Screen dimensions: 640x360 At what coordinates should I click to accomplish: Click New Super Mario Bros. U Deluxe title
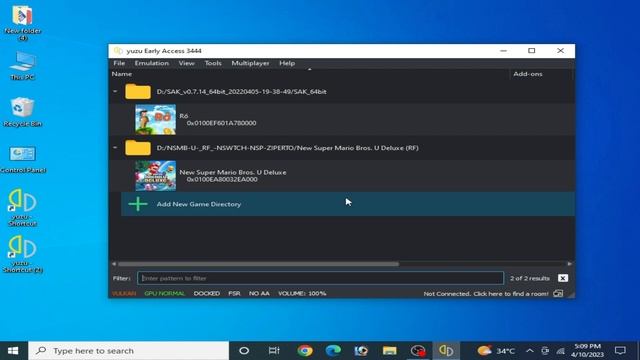(x=233, y=172)
